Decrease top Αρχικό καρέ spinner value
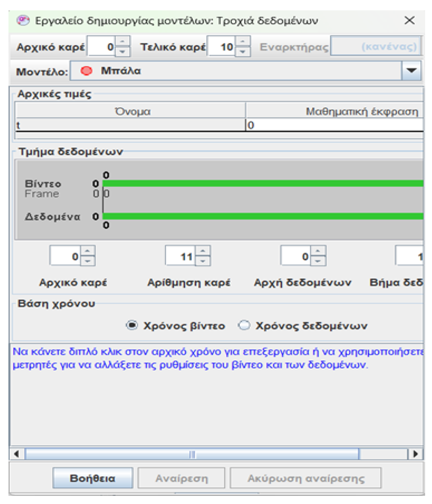Viewport: 432px width, 504px height. coord(122,51)
